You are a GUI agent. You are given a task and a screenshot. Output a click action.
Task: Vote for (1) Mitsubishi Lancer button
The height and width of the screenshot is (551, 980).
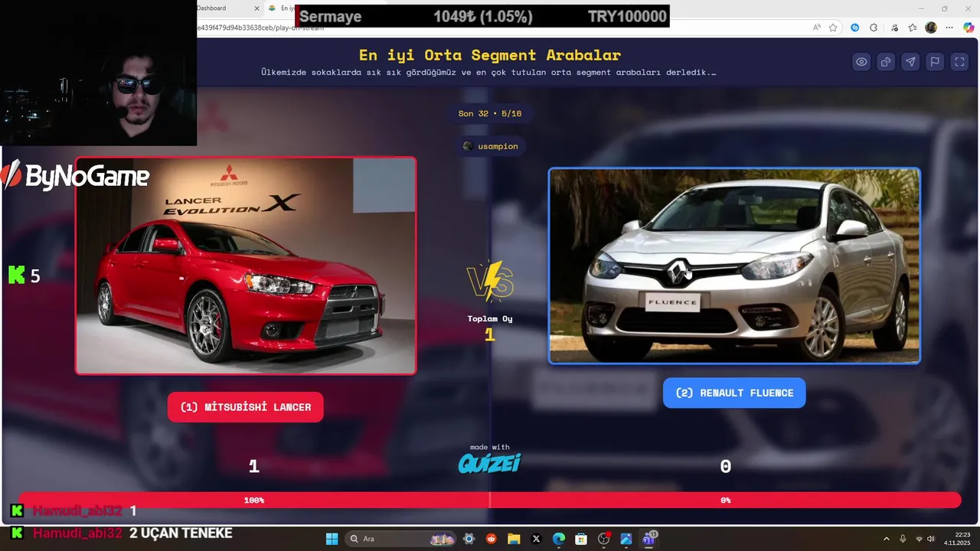click(245, 407)
